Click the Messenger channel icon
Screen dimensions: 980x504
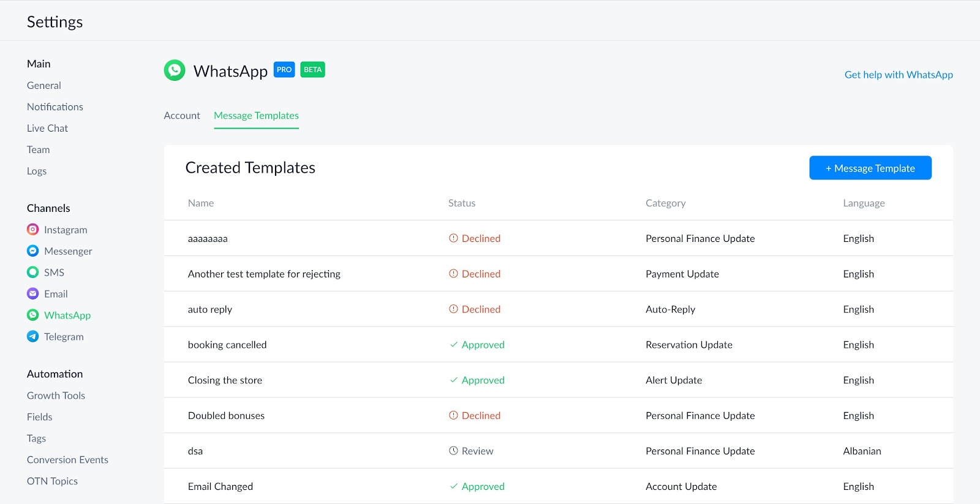pyautogui.click(x=33, y=251)
